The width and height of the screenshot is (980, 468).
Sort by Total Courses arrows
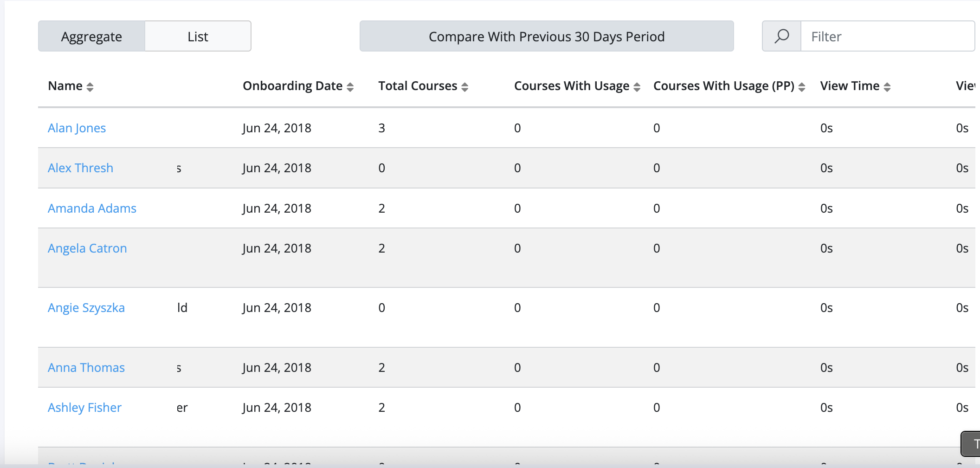tap(465, 87)
